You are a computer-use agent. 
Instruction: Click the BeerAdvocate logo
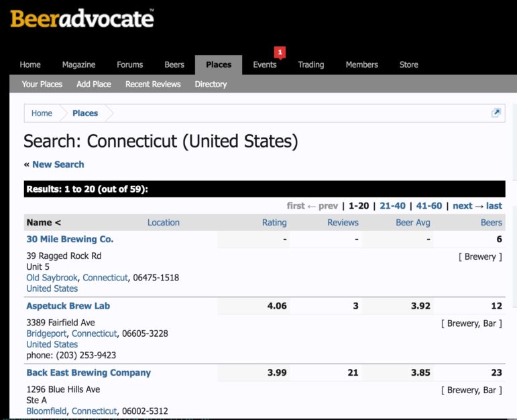[x=82, y=18]
